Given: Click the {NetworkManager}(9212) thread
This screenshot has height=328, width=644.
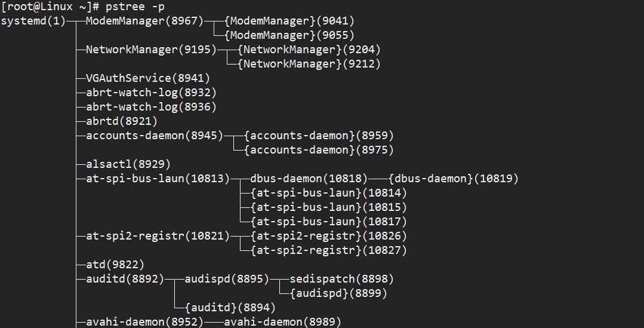Looking at the screenshot, I should pos(309,64).
